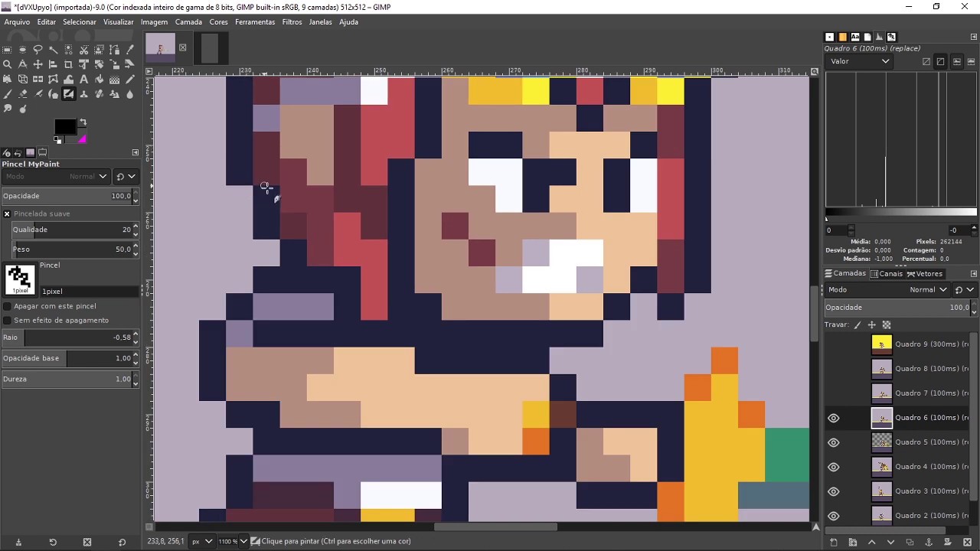Open the Valor histogram channel dropdown
Image resolution: width=980 pixels, height=551 pixels.
(860, 61)
